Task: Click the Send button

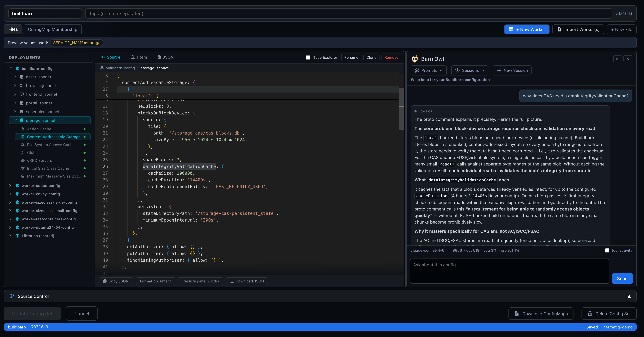Action: [x=622, y=278]
